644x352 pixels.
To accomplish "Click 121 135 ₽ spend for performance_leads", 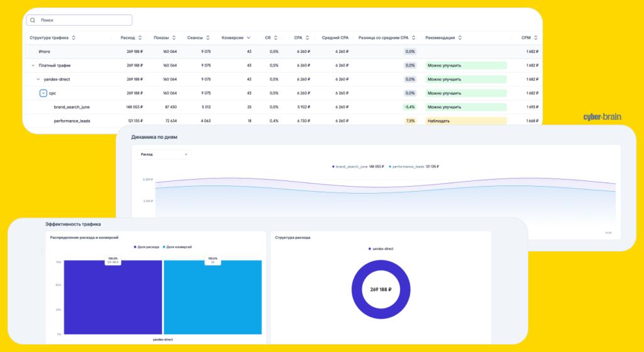I will click(x=135, y=121).
